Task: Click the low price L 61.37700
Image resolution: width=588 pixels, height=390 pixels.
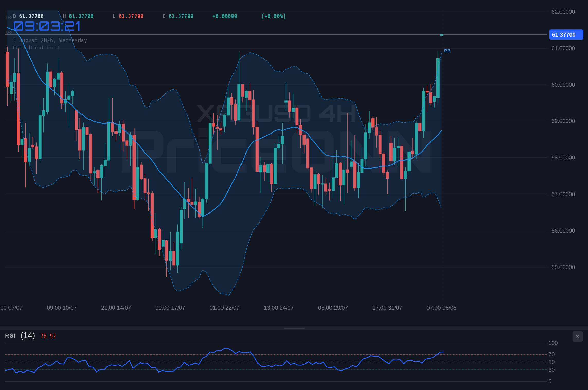Action: click(128, 16)
